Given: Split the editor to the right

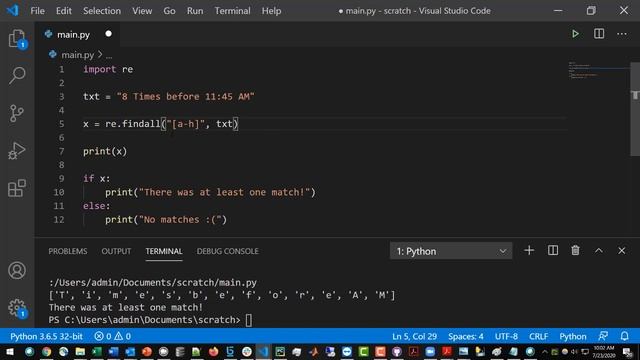Looking at the screenshot, I should [x=599, y=34].
